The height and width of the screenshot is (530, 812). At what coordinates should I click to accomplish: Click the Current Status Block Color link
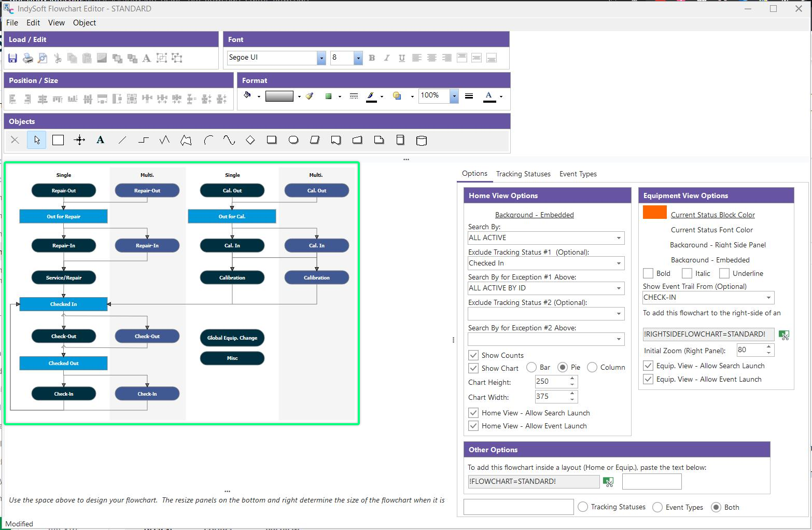tap(712, 215)
